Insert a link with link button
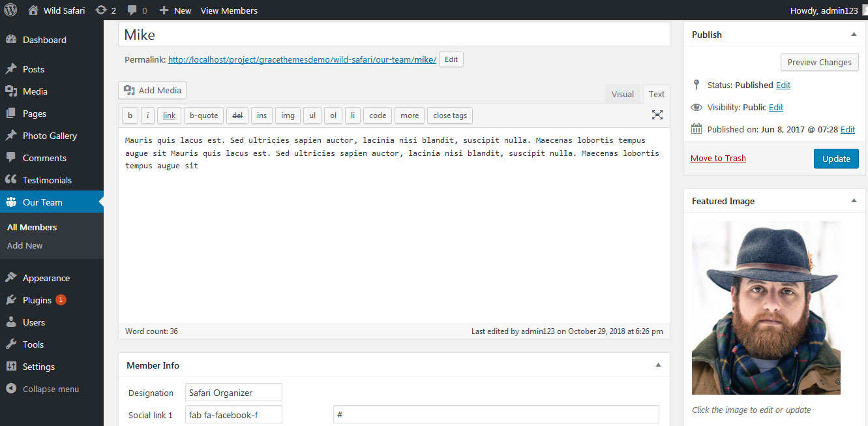This screenshot has height=426, width=868. tap(170, 115)
